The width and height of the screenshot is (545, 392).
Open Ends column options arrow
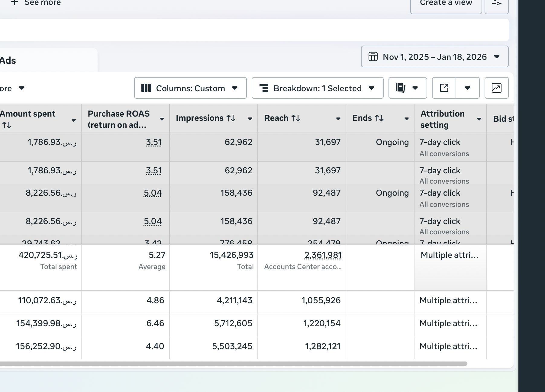[407, 119]
